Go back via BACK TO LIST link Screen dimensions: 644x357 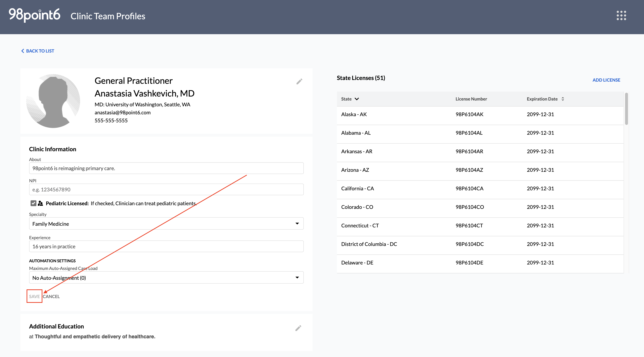coord(40,51)
